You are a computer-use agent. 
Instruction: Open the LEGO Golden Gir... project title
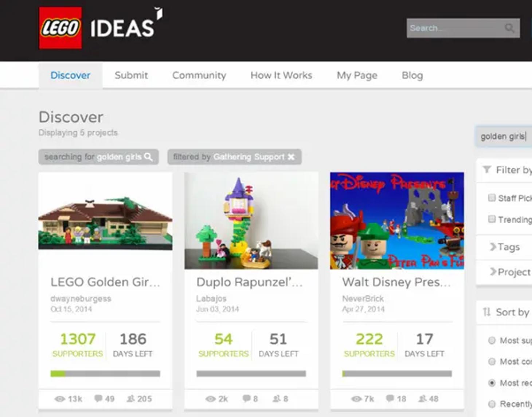point(105,282)
